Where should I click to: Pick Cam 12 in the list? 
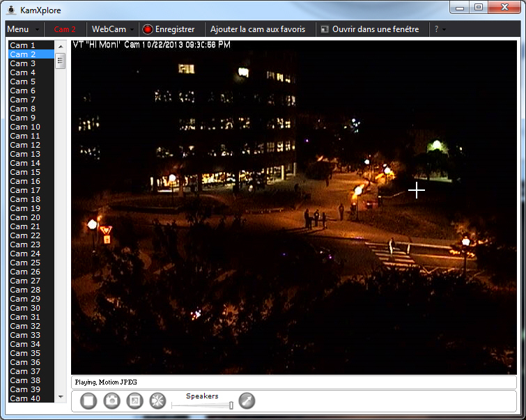pyautogui.click(x=31, y=145)
